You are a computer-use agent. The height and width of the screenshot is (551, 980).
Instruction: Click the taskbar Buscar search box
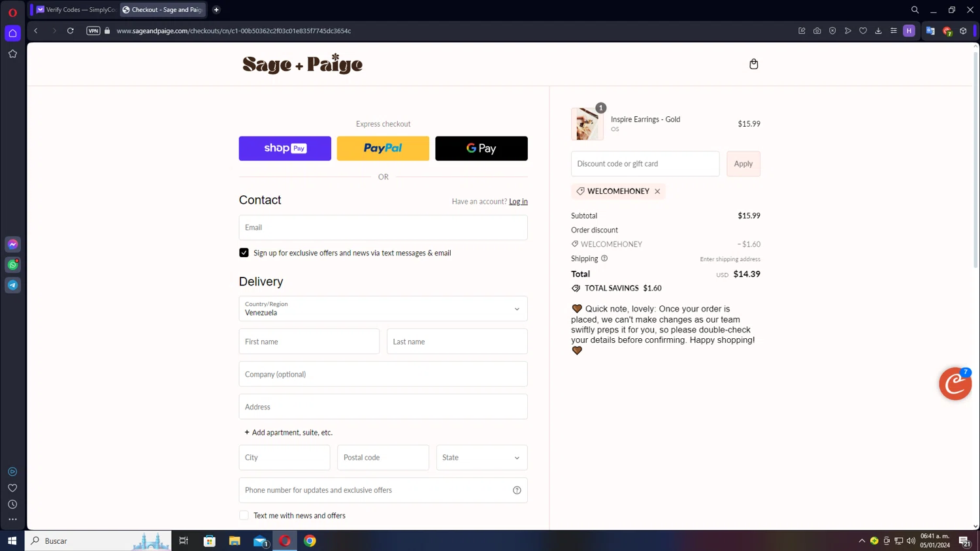[x=98, y=541]
